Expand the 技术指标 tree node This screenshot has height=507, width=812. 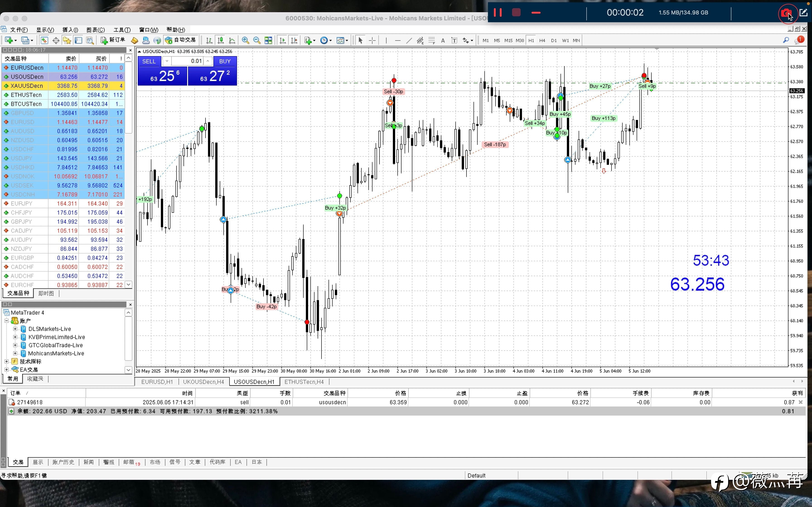coord(6,361)
